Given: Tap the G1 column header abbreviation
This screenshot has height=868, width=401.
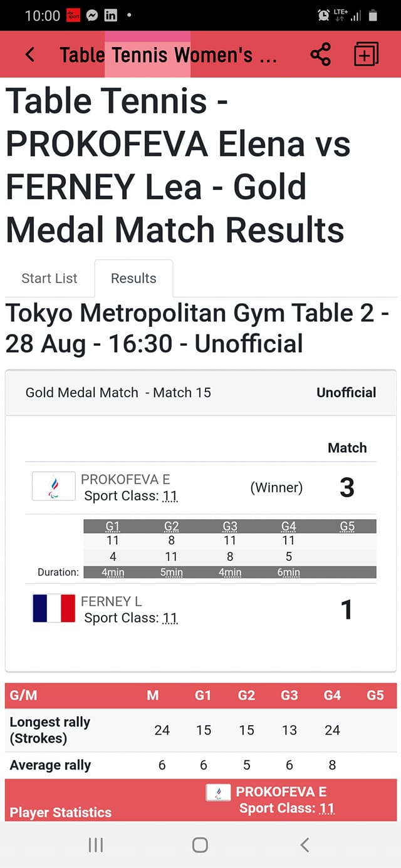Looking at the screenshot, I should point(113,526).
